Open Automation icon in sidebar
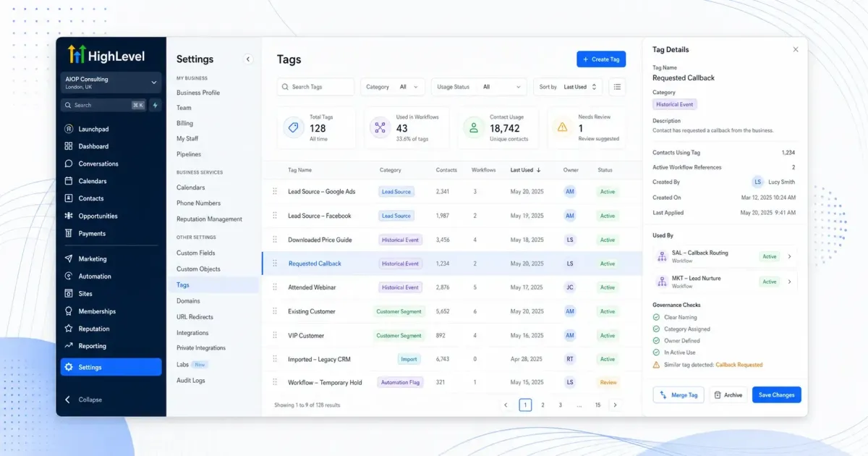868x456 pixels. (x=69, y=276)
